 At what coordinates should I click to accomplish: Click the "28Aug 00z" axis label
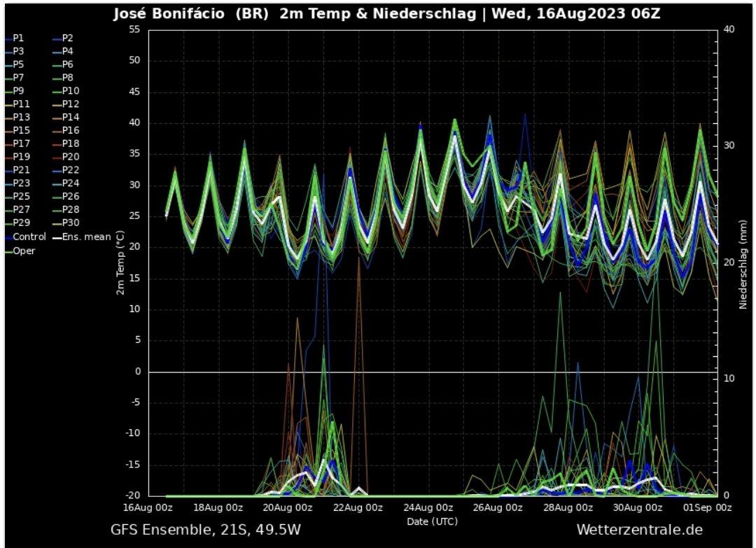[568, 507]
